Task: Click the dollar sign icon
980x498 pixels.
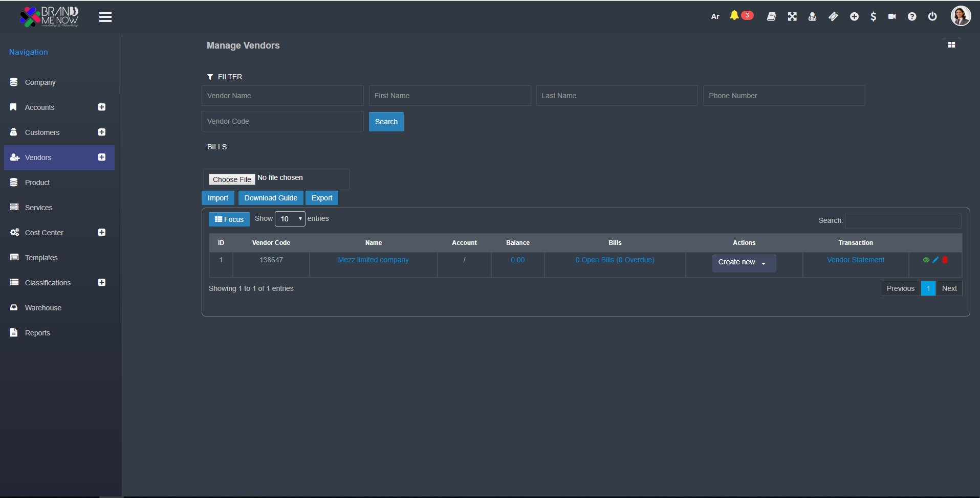Action: tap(873, 17)
